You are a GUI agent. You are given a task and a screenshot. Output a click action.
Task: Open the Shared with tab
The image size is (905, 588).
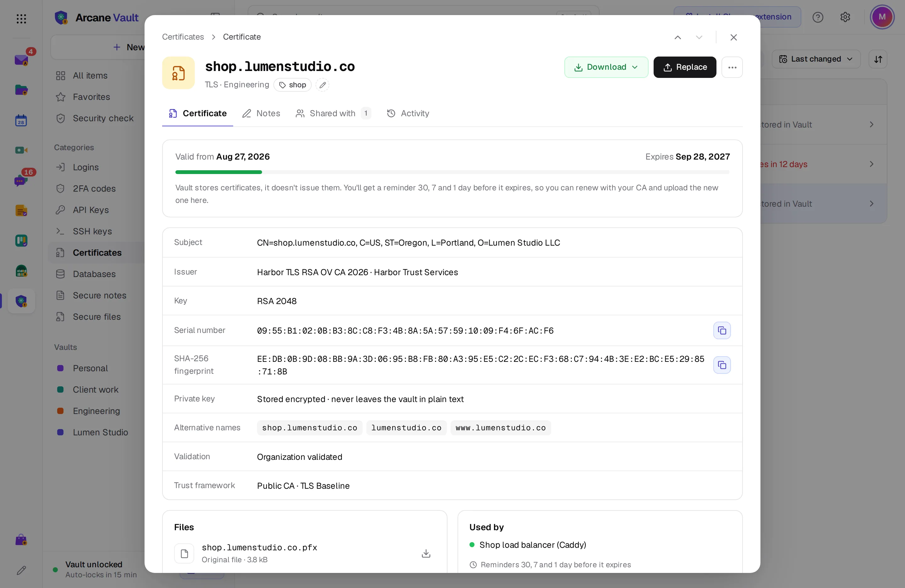(x=333, y=113)
